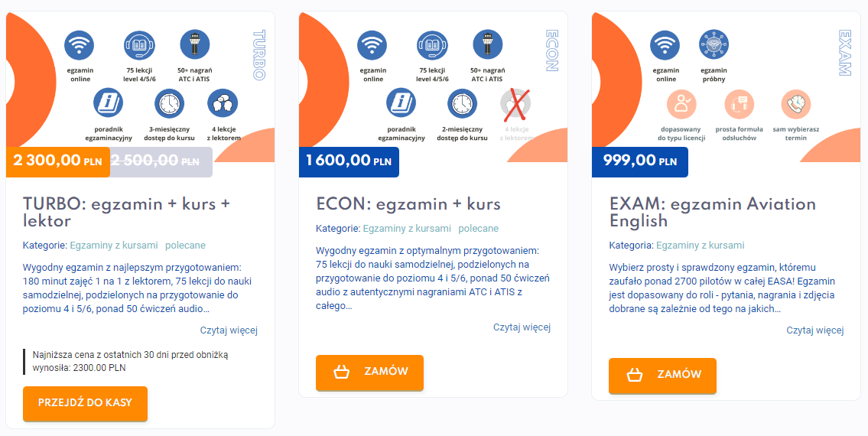The width and height of the screenshot is (868, 436).
Task: Open the polecane category link under TURBO
Action: click(x=185, y=245)
